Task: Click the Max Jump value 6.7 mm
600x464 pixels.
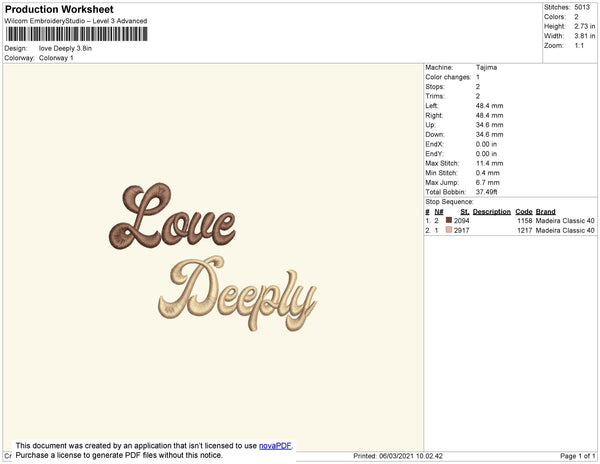Action: 488,182
